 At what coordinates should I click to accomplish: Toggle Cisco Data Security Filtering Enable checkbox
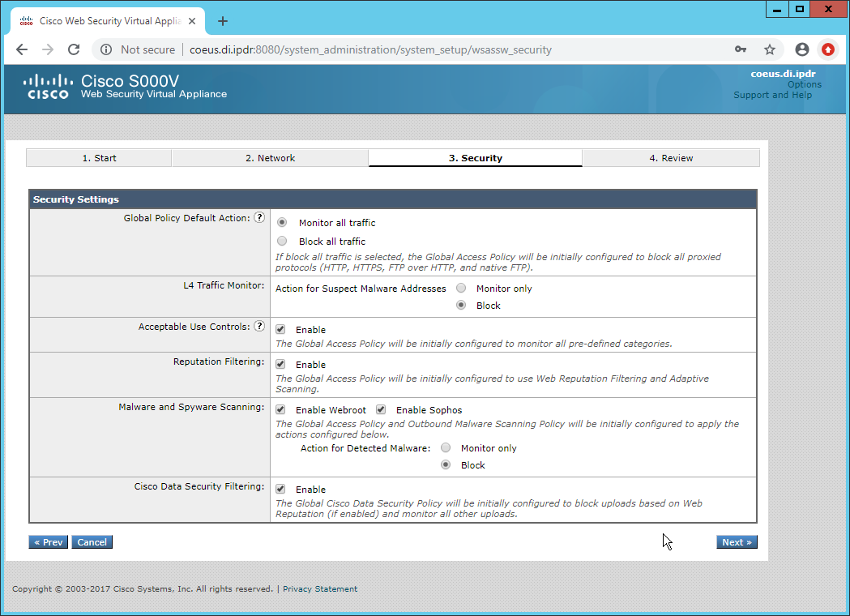[280, 489]
